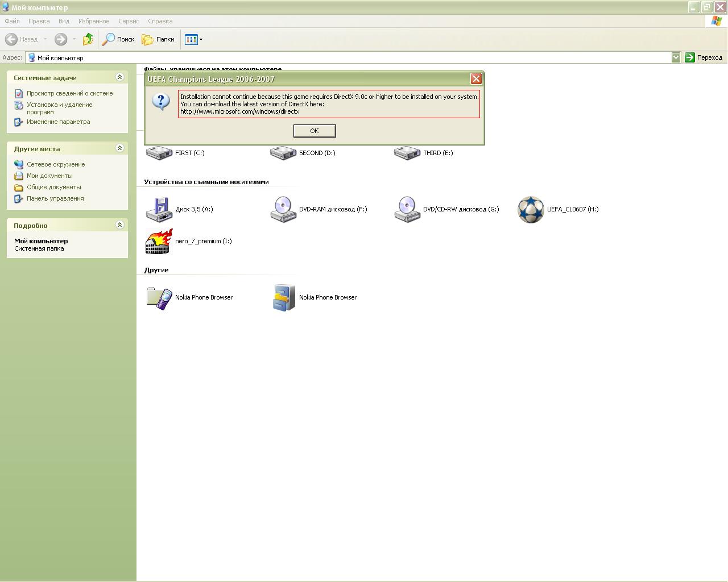
Task: Click the Назад back arrow icon
Action: 11,39
